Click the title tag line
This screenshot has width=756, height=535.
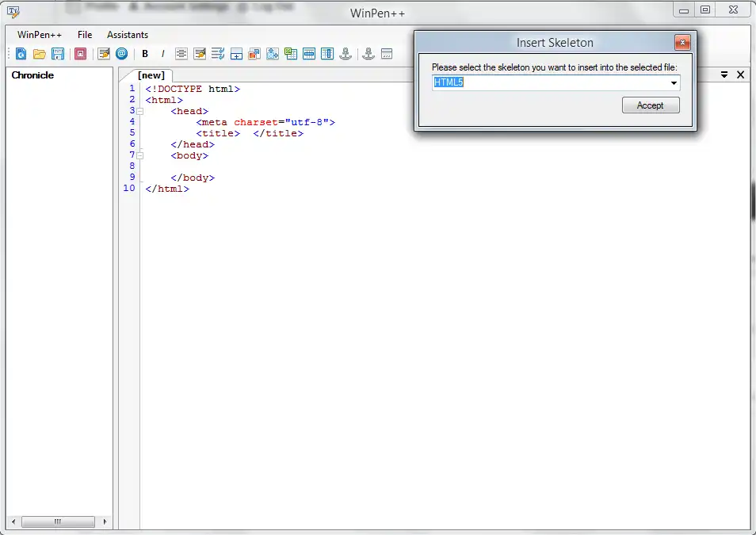(x=250, y=133)
